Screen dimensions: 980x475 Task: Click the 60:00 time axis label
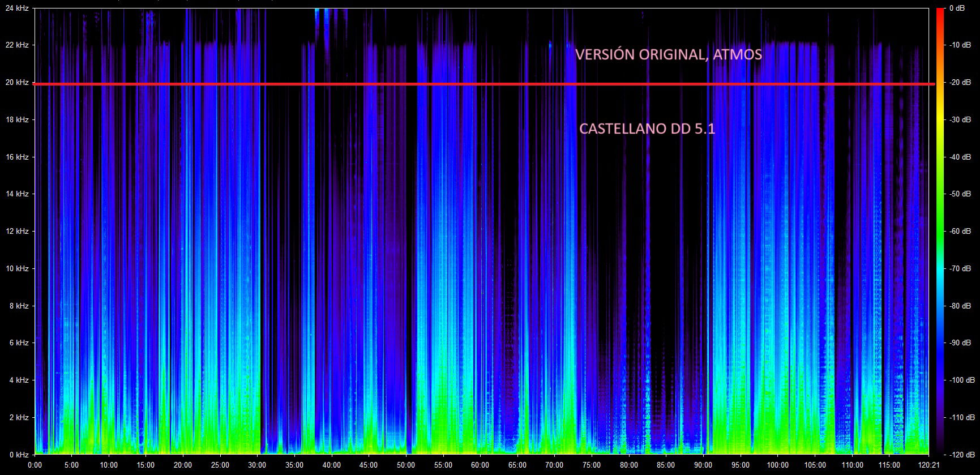point(480,465)
